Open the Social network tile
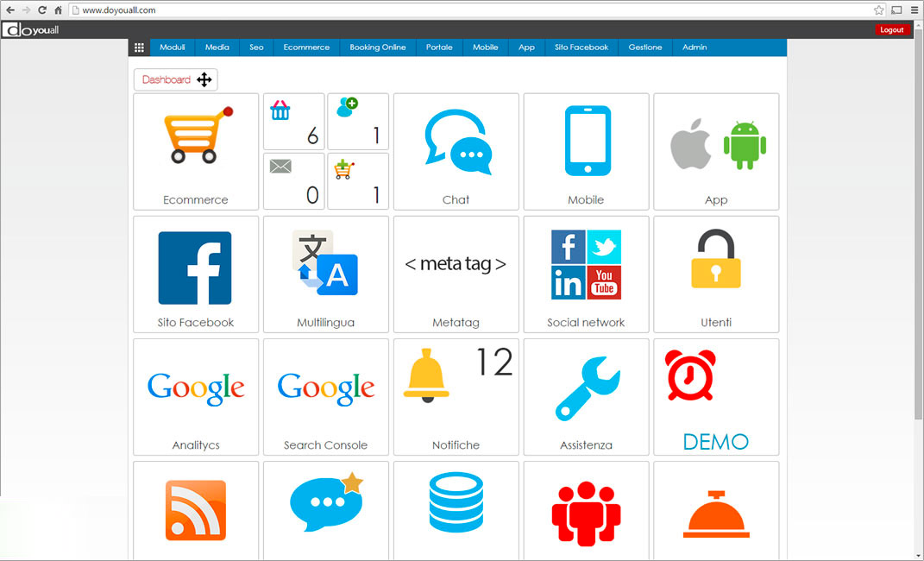This screenshot has width=924, height=561. click(x=587, y=274)
